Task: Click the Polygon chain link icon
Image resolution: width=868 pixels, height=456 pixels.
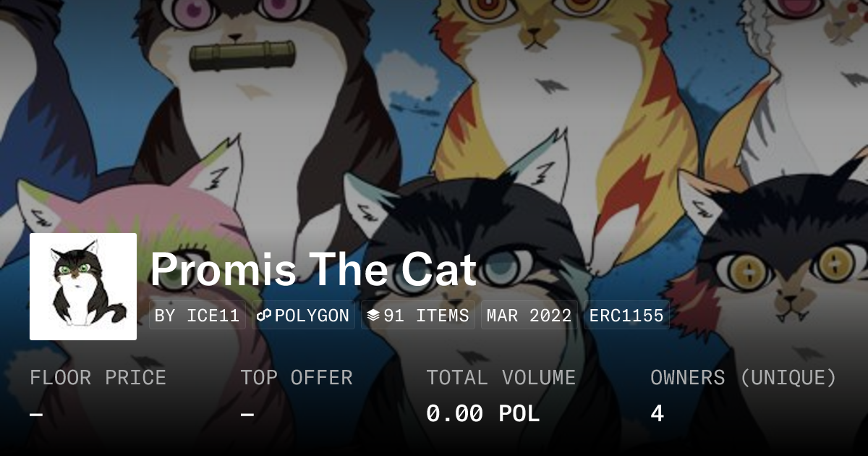Action: pos(264,316)
